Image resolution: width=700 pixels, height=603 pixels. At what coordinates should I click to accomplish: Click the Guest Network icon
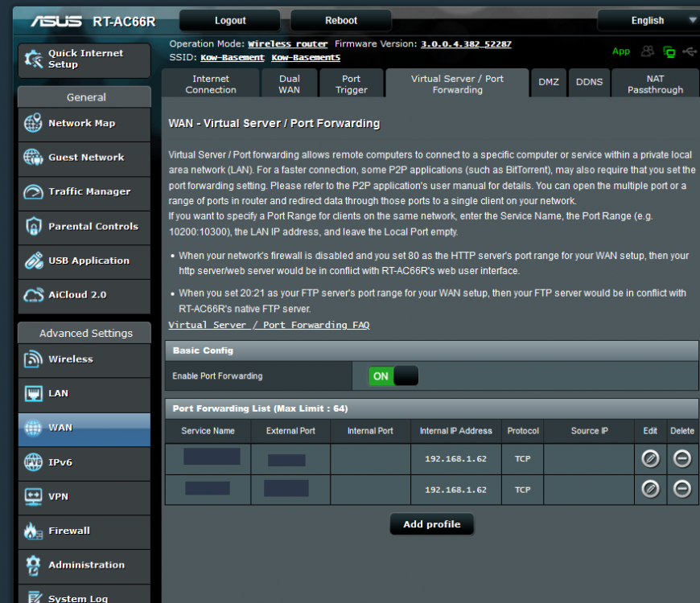tap(33, 157)
